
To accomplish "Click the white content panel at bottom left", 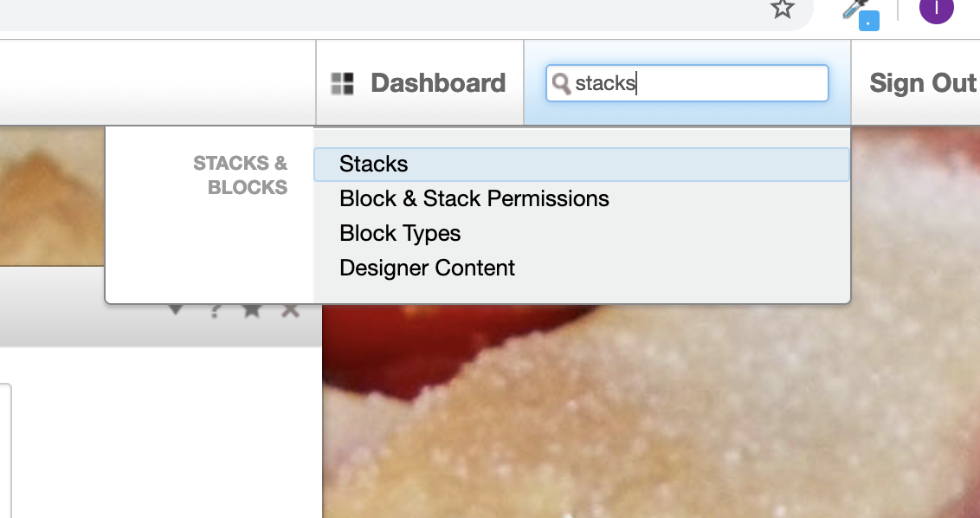I will point(161,432).
